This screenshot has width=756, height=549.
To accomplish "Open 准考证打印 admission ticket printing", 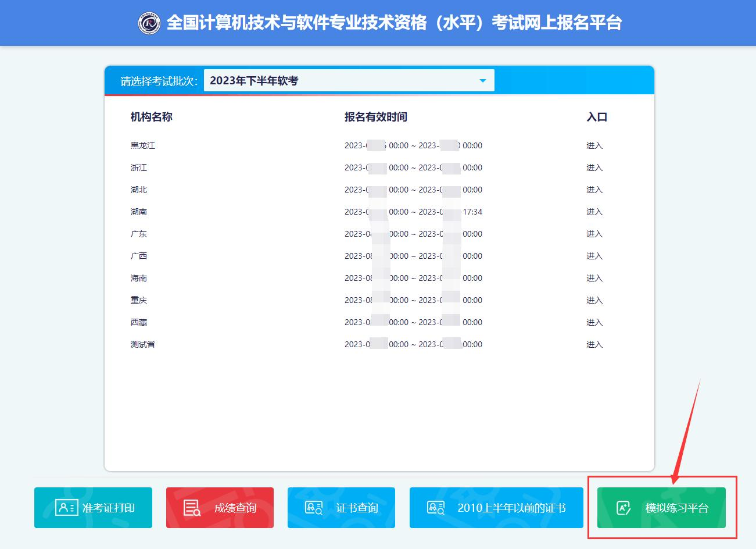I will [93, 508].
